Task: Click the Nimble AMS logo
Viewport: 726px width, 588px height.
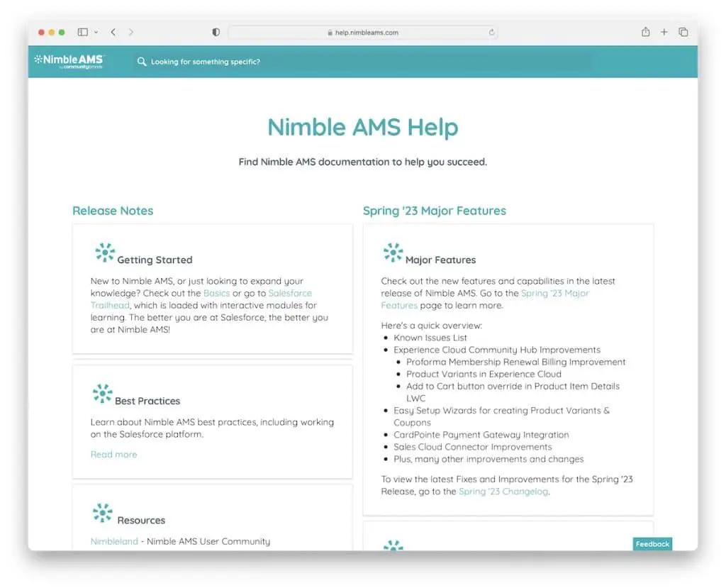Action: (69, 61)
